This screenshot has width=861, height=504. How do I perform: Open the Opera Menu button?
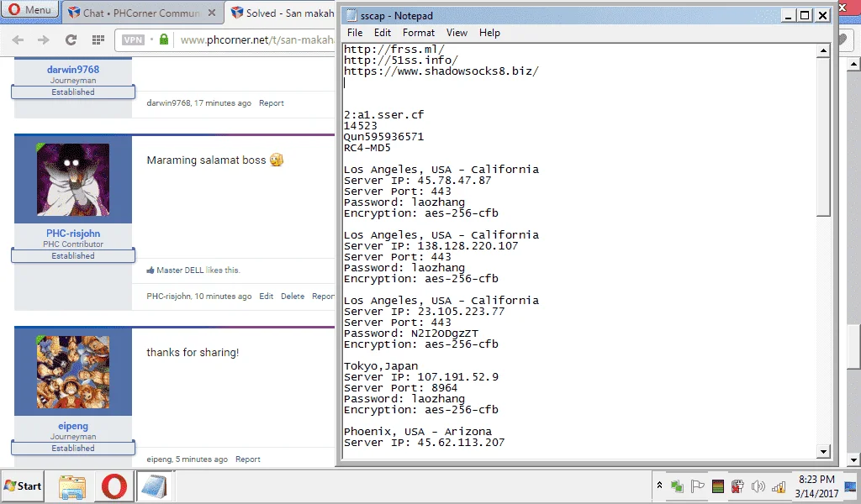pos(29,10)
